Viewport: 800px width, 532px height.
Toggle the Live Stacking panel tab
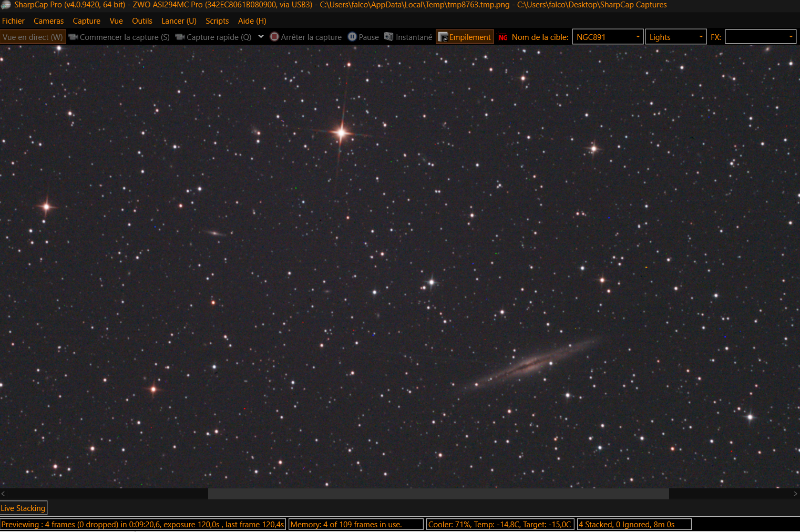click(23, 508)
